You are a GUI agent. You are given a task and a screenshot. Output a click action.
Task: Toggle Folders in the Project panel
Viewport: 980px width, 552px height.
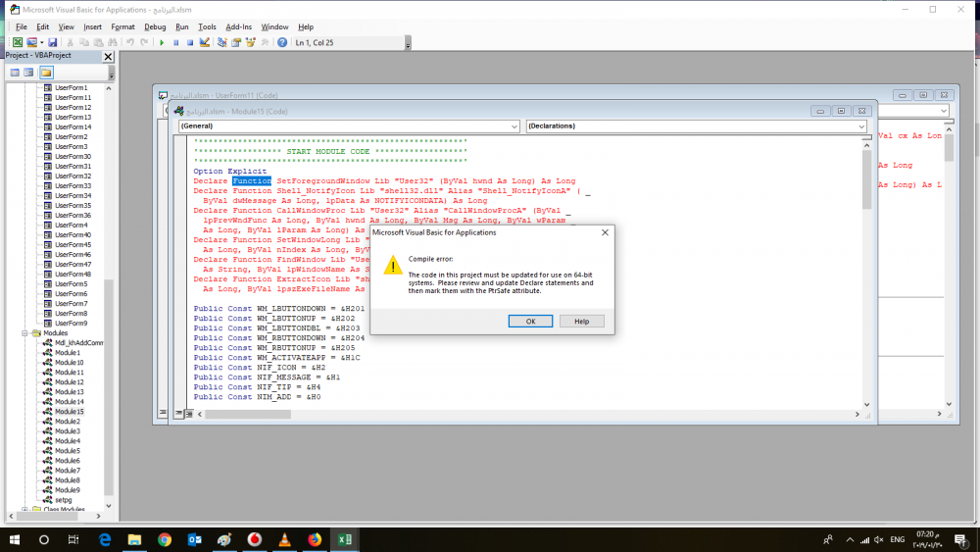(x=46, y=73)
